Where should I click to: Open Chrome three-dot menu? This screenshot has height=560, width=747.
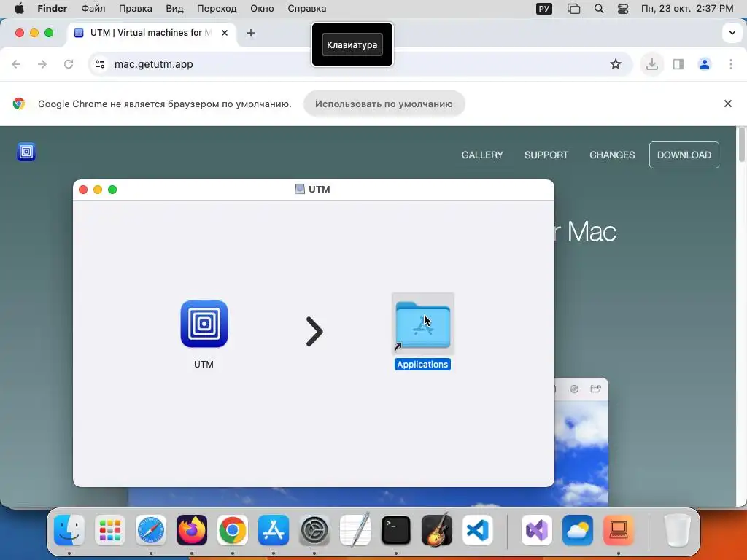[730, 64]
